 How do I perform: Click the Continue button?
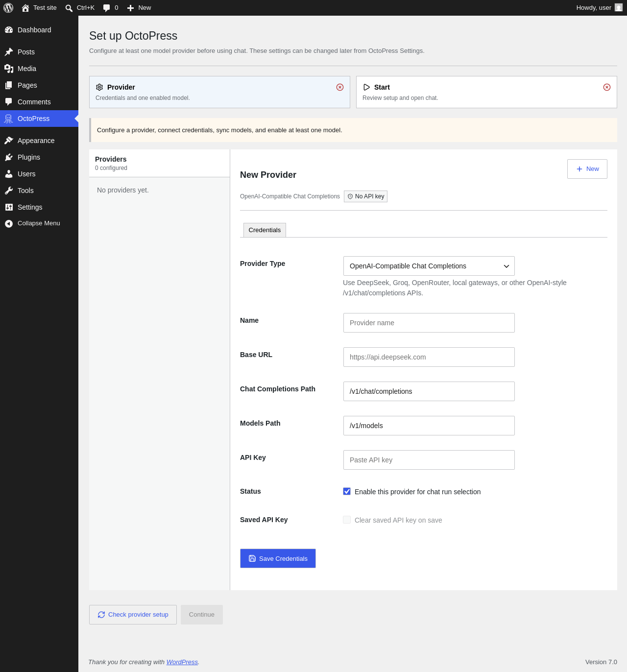[202, 615]
